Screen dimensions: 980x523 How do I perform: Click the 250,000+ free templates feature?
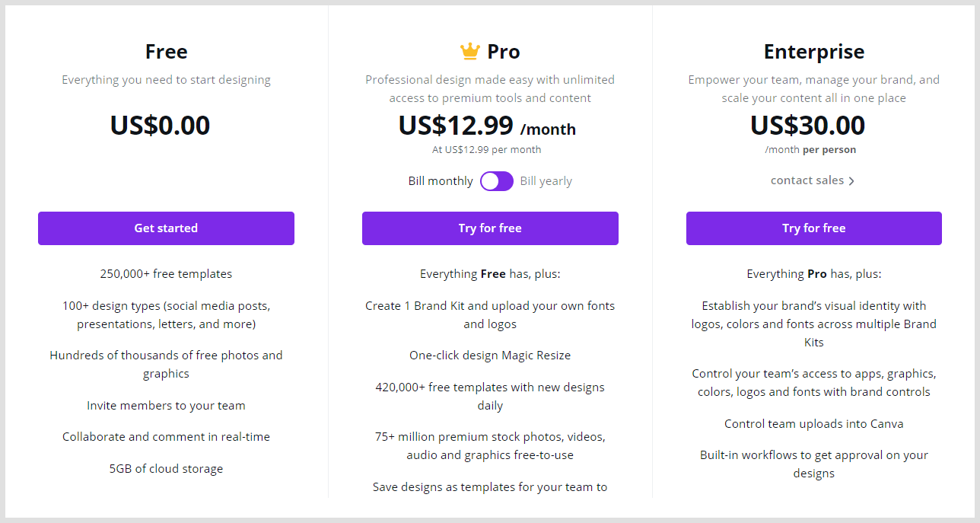166,274
